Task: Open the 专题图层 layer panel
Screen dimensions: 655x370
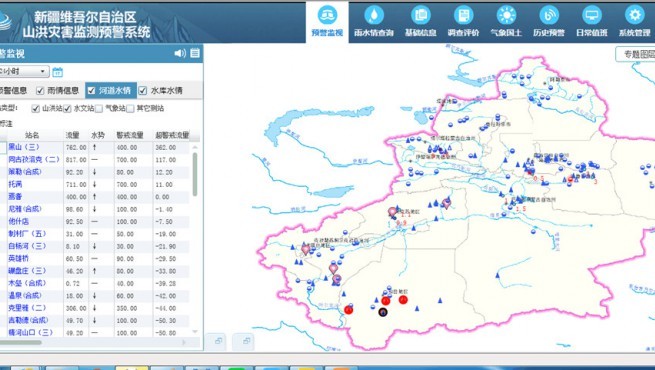Action: pos(636,54)
